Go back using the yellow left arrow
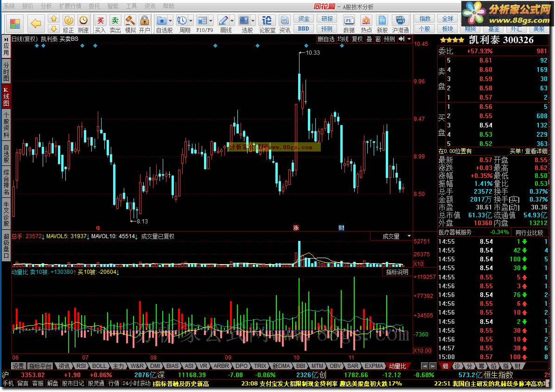Image resolution: width=555 pixels, height=392 pixels. 36,24
